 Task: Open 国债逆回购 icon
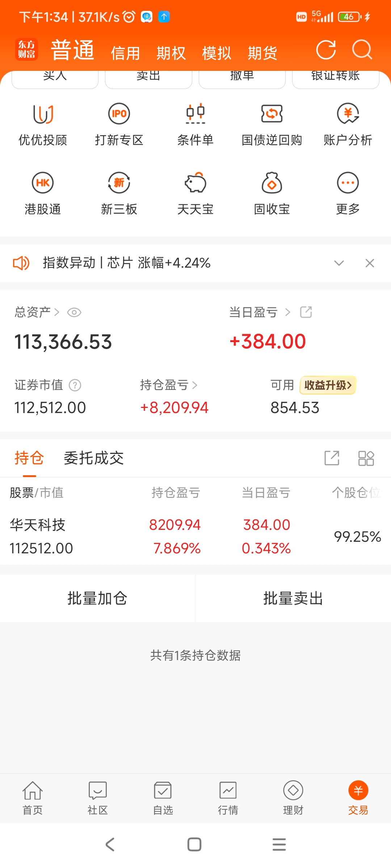pyautogui.click(x=272, y=114)
